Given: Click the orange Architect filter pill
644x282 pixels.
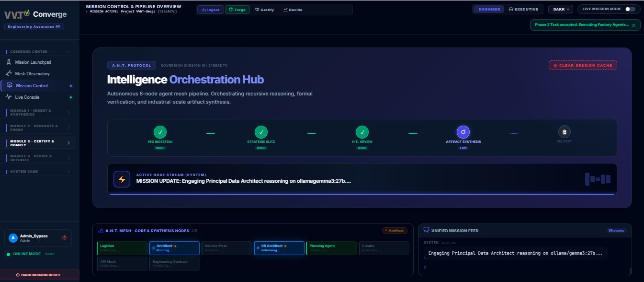Looking at the screenshot, I should click(395, 230).
